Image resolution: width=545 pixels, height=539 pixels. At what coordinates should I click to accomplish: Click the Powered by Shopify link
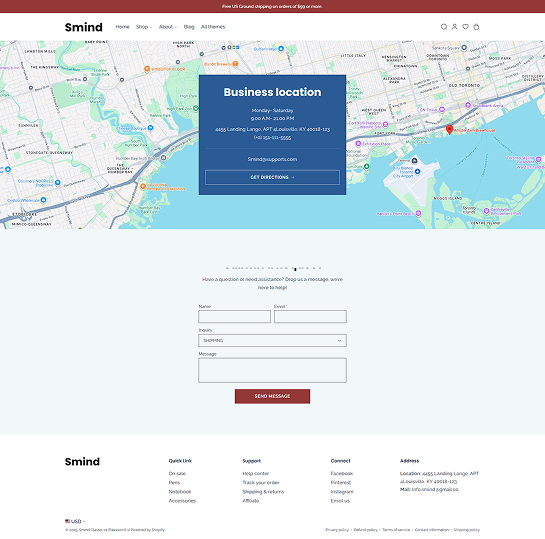point(147,530)
